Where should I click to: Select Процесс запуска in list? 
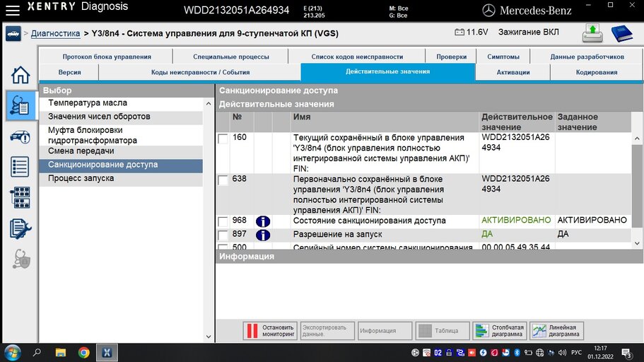click(x=121, y=179)
